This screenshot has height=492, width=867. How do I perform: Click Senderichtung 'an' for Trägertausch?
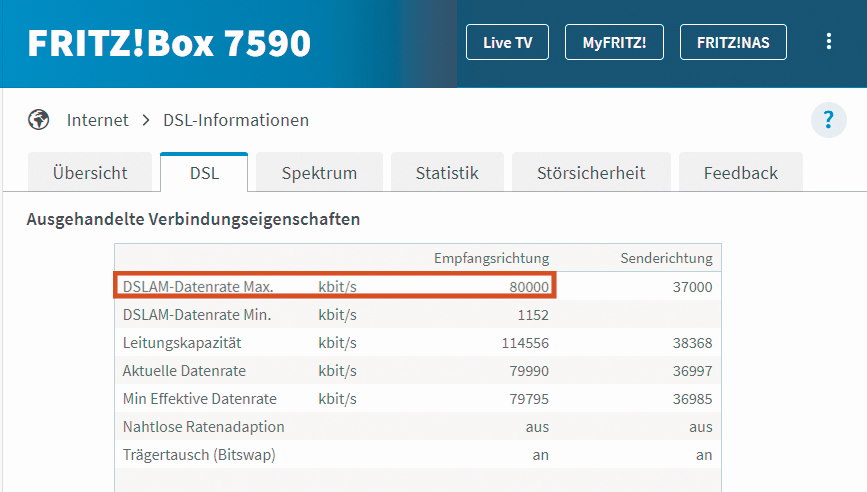pyautogui.click(x=704, y=456)
